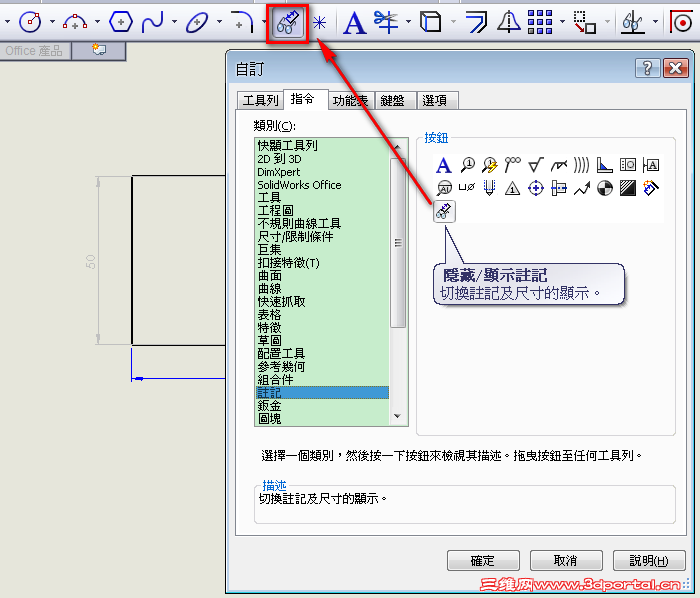Viewport: 700px width, 598px height.
Task: Select the Trim Entities scissors tool
Action: coord(386,22)
